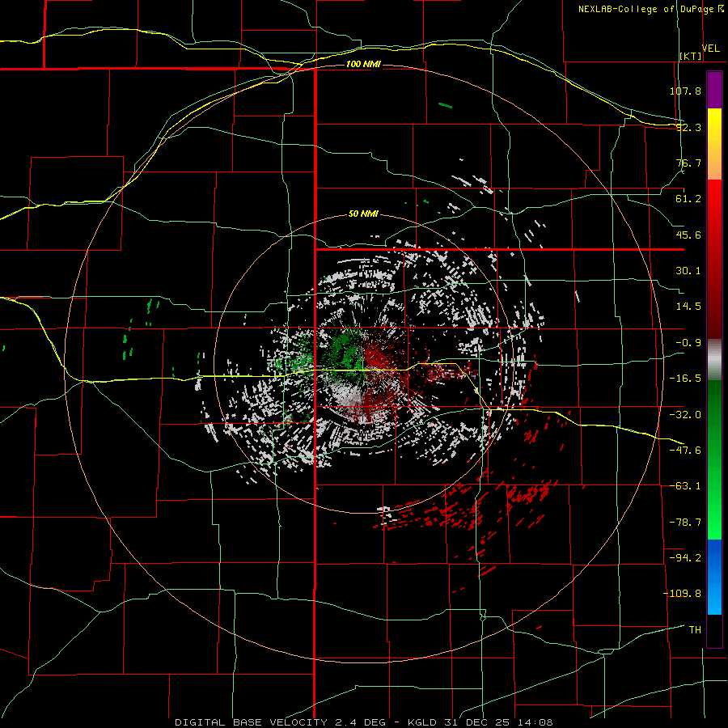Click the -16.5 velocity scale value
This screenshot has height=728, width=728.
pyautogui.click(x=685, y=379)
